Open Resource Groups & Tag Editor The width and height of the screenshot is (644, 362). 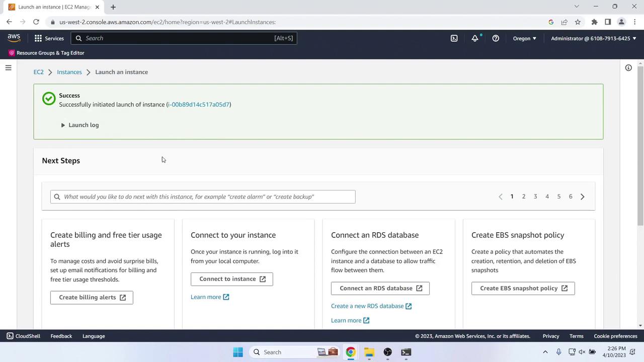[x=46, y=53]
